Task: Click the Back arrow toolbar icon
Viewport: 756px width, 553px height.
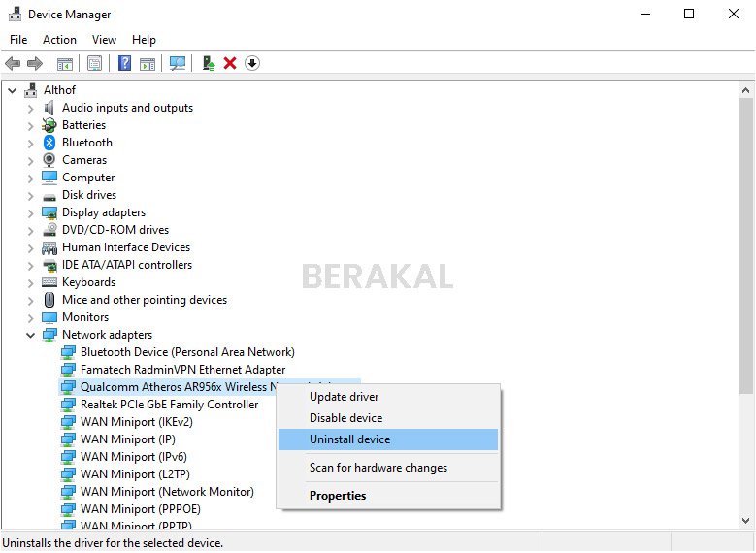Action: 13,63
